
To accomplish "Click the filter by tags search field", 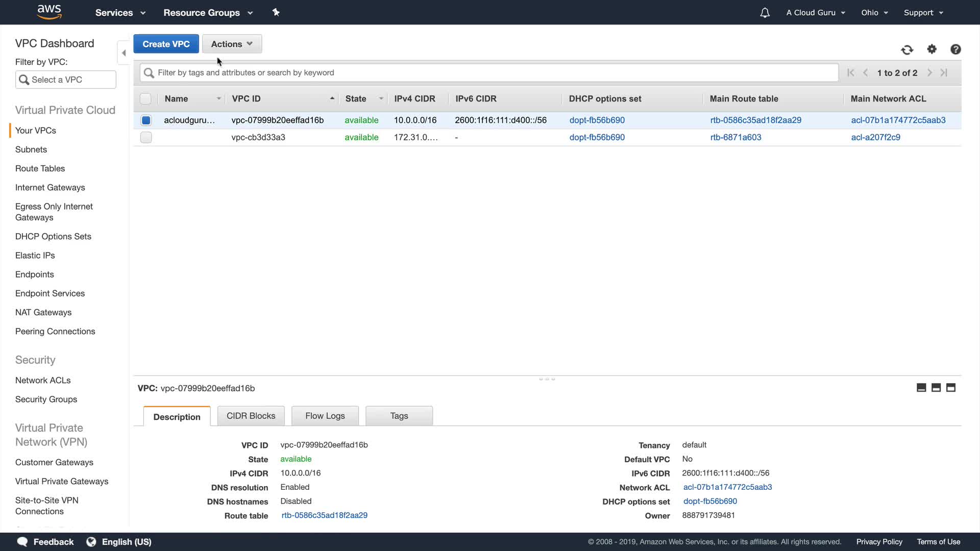I will pyautogui.click(x=490, y=72).
